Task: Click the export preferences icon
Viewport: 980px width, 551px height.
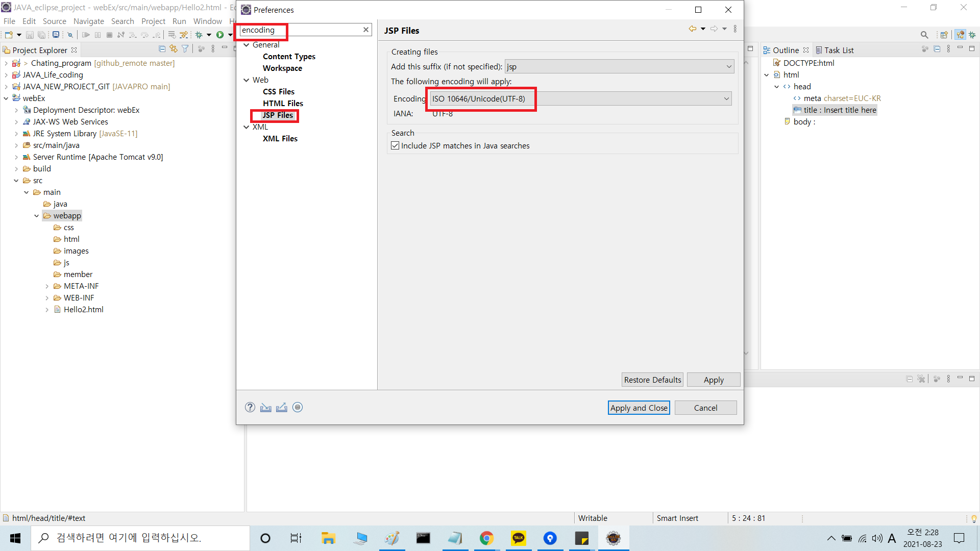Action: pos(281,407)
